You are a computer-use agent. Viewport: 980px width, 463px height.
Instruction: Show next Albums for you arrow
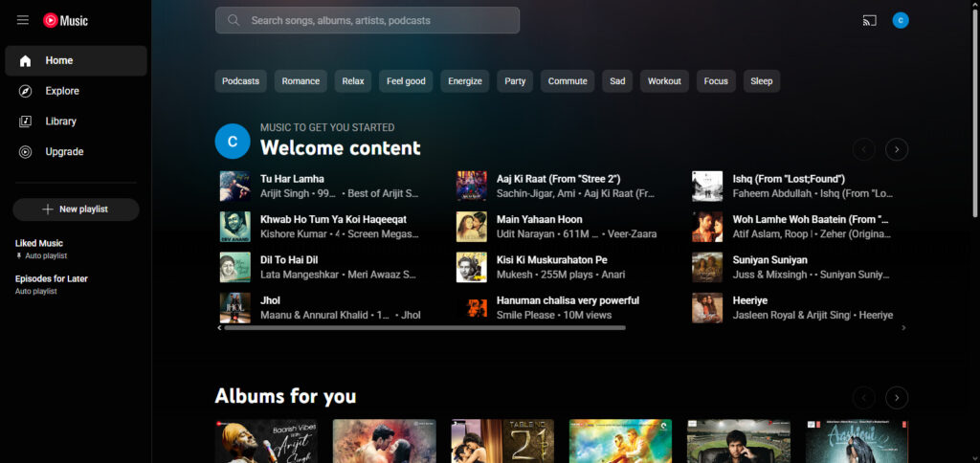pos(897,398)
